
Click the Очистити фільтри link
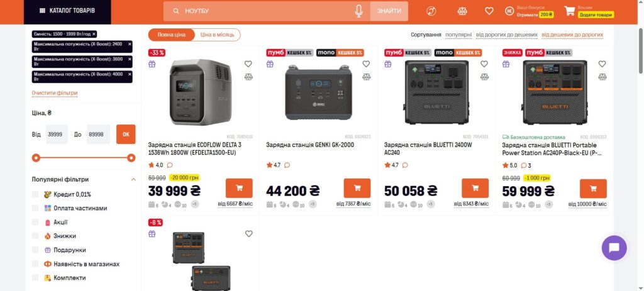pyautogui.click(x=55, y=93)
